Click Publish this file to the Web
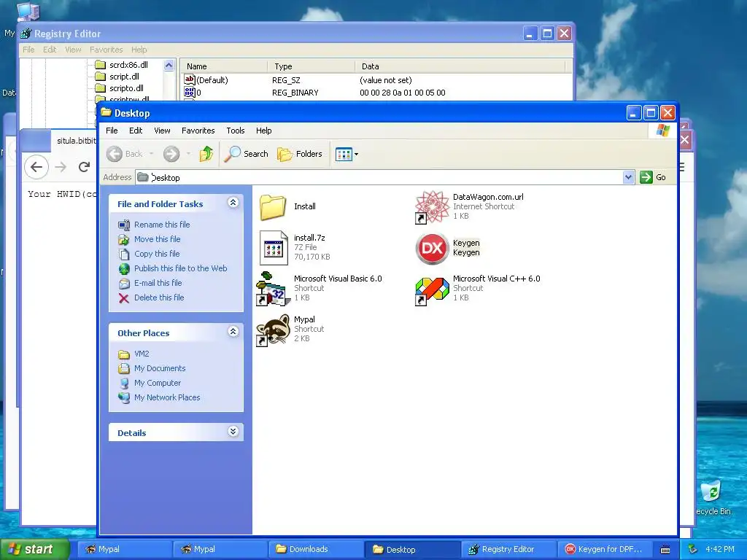Screen dimensions: 747x560 pos(181,268)
